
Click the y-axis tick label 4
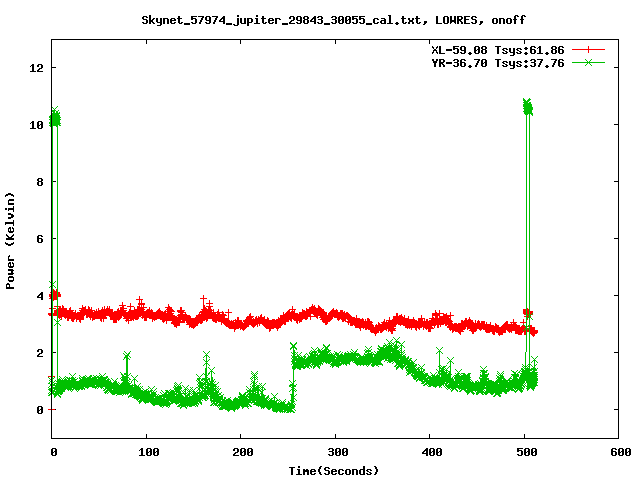pyautogui.click(x=40, y=296)
